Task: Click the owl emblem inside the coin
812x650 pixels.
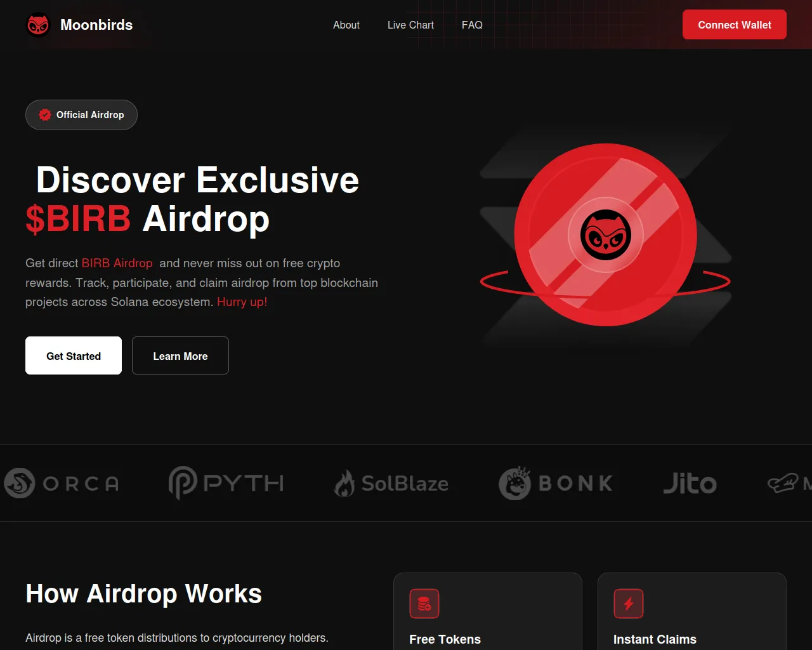Action: click(x=606, y=235)
